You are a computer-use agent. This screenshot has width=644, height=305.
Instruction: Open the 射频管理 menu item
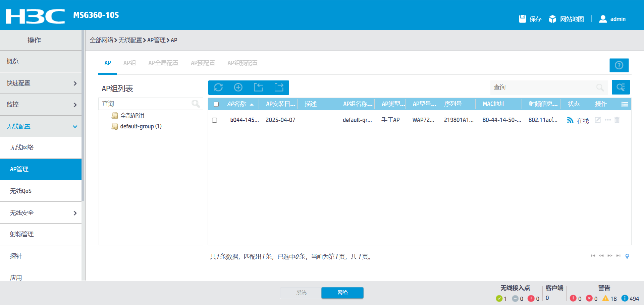pyautogui.click(x=41, y=234)
